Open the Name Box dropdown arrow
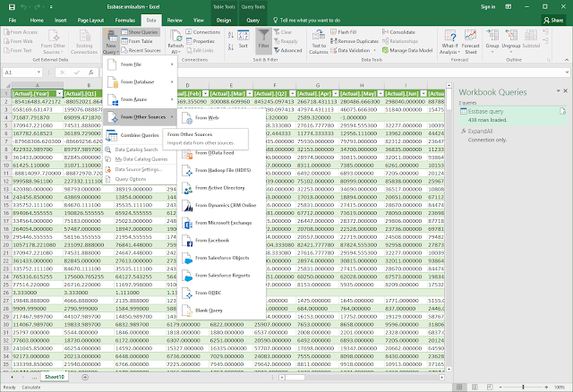Screen dimensions: 573x392 coord(38,72)
